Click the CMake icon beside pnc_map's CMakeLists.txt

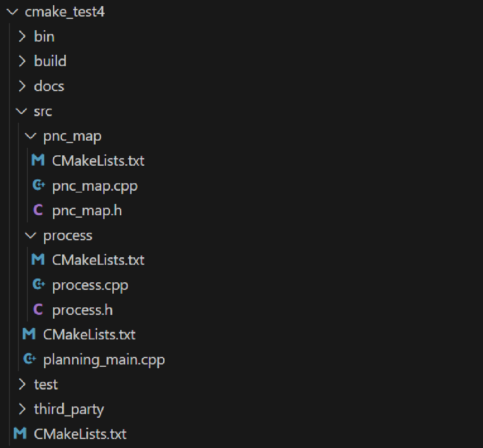[x=38, y=161]
